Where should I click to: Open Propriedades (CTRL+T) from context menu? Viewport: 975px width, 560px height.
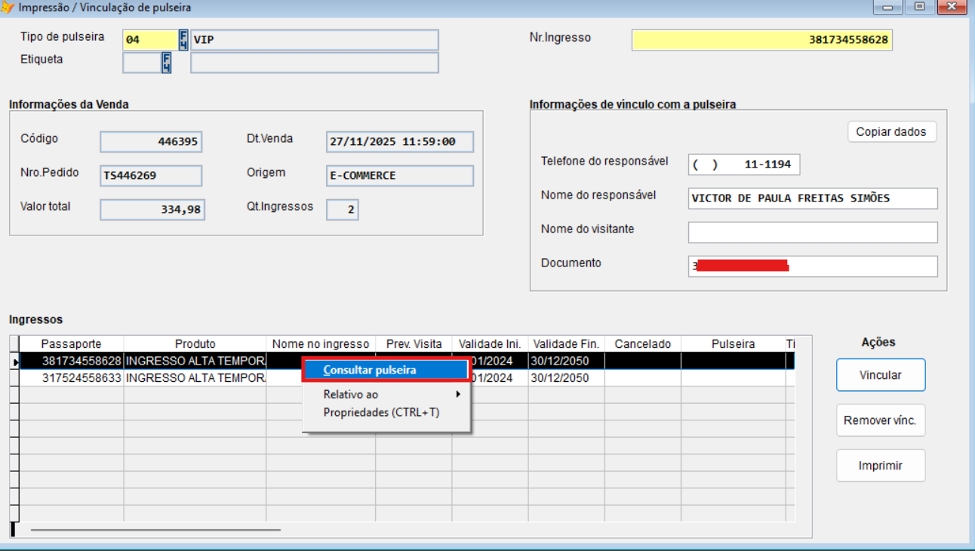pos(381,412)
